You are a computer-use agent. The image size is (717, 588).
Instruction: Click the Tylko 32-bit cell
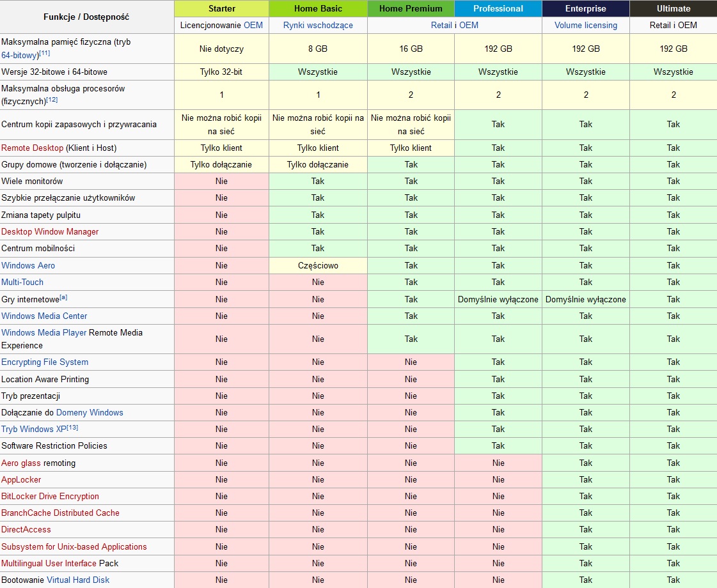point(221,72)
